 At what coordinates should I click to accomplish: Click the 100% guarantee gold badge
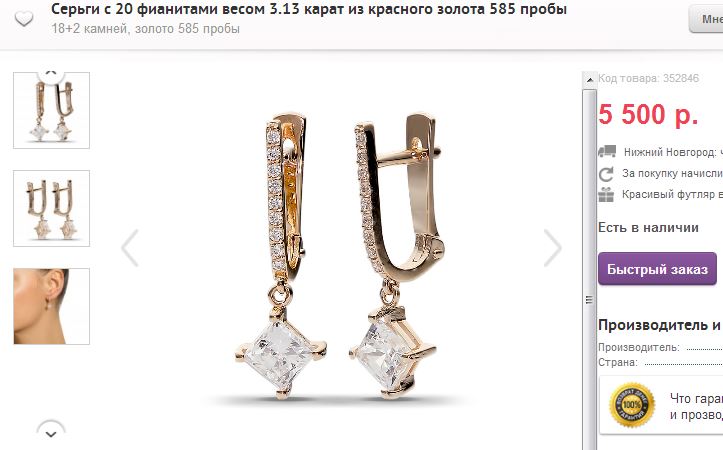(632, 405)
